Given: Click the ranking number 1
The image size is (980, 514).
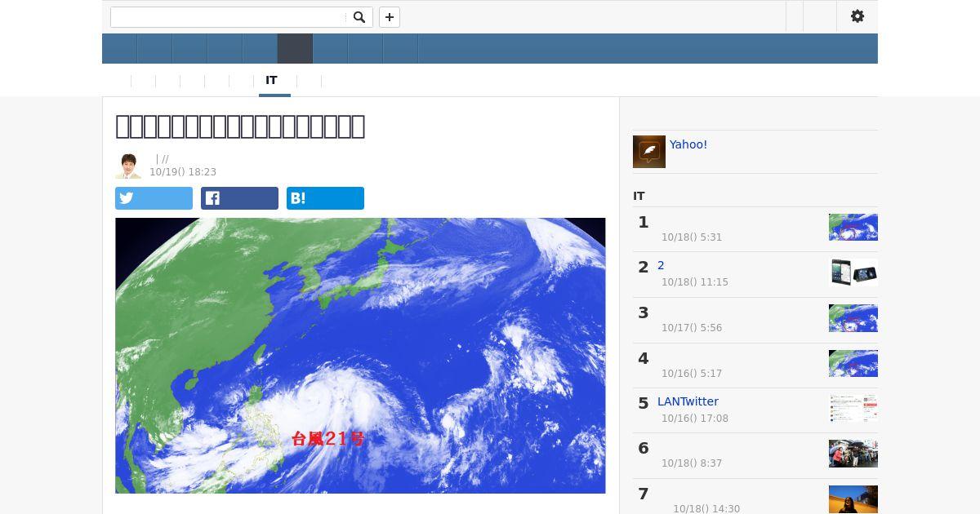Looking at the screenshot, I should tap(644, 222).
